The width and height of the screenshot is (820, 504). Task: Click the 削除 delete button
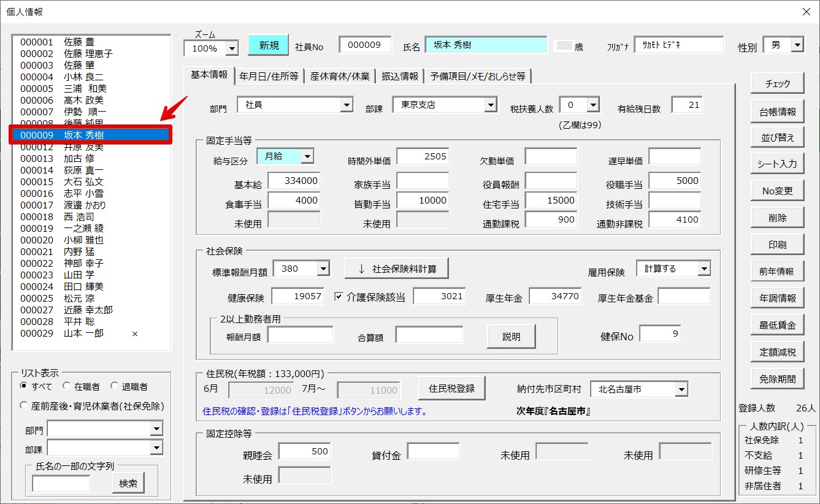click(777, 218)
